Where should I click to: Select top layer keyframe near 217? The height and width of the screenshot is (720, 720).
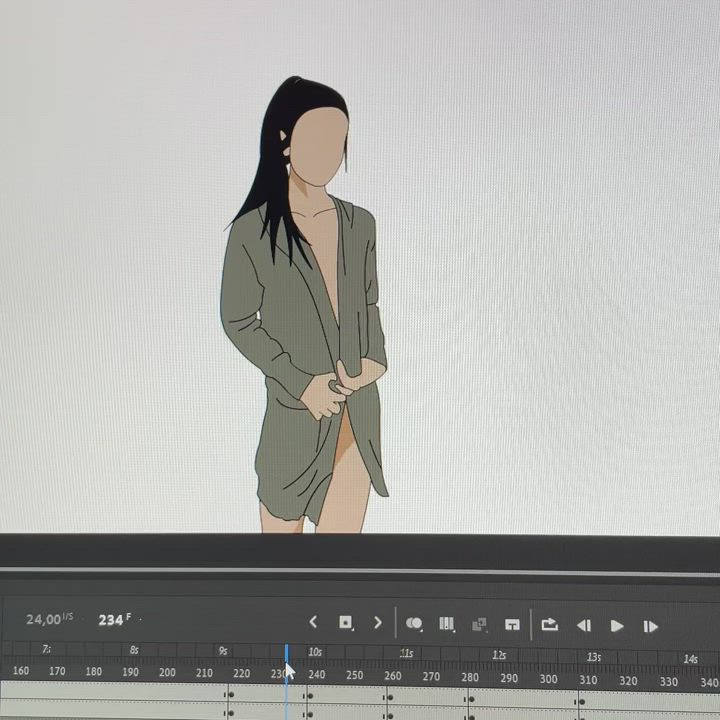pos(231,694)
